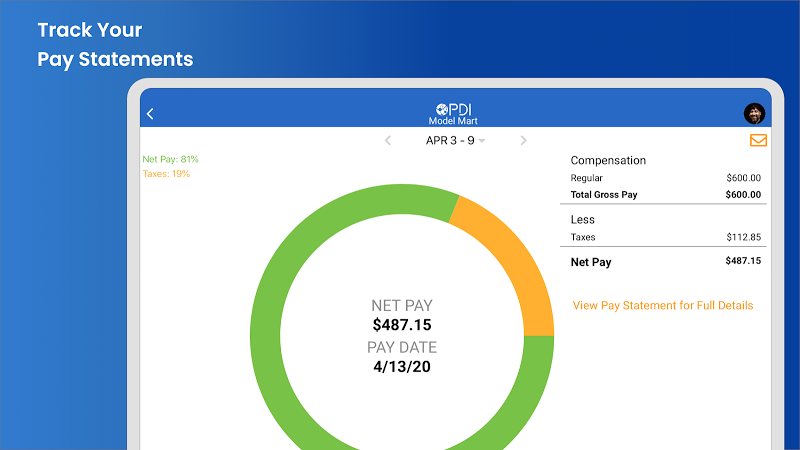800x450 pixels.
Task: Click the NET PAY caption in the chart
Action: coord(402,305)
